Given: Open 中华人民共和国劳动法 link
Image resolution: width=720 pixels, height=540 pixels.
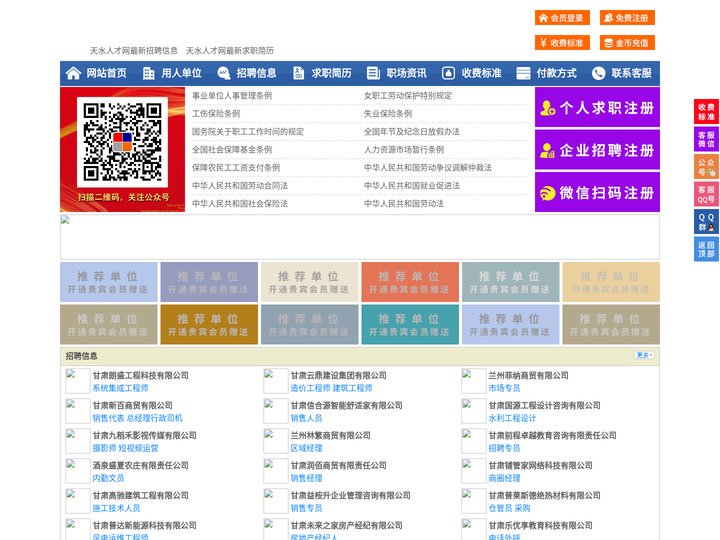Looking at the screenshot, I should point(404,203).
